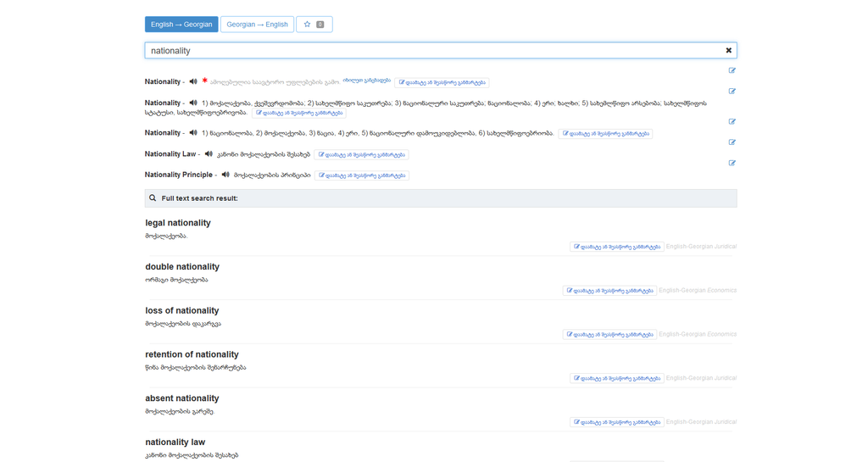Play audio for the Nationality Law entry
This screenshot has width=868, height=462.
click(x=209, y=154)
